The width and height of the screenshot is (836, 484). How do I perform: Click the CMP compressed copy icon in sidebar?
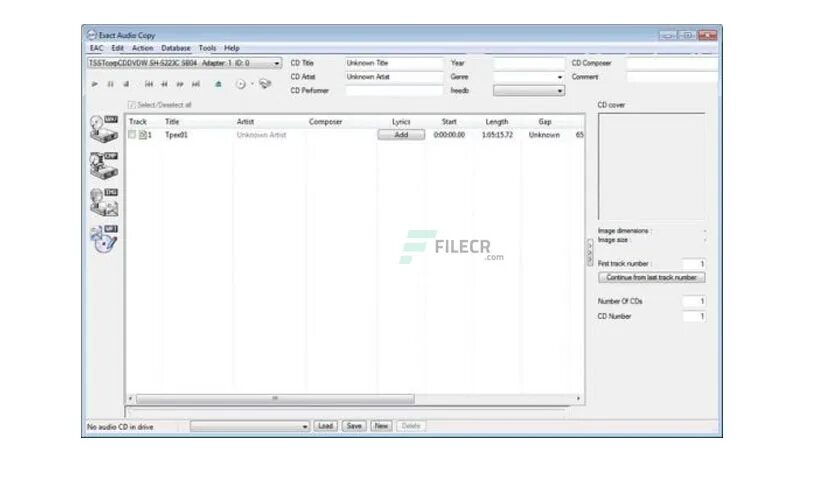pyautogui.click(x=104, y=165)
